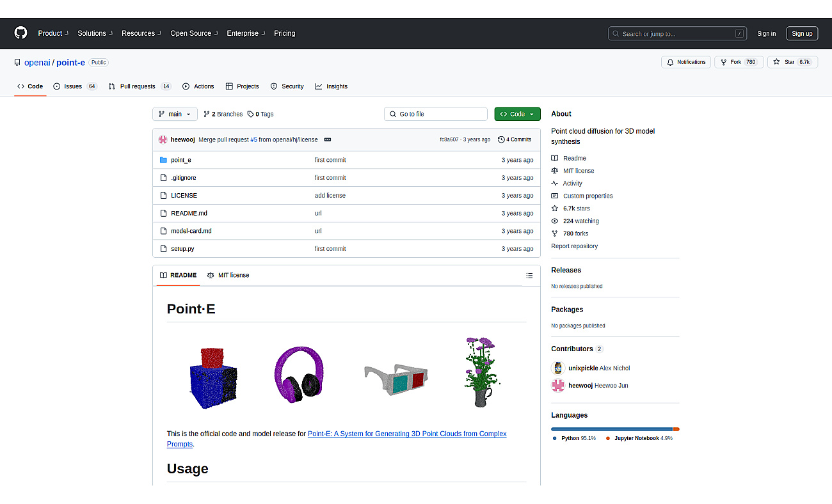
Task: View 0 Tags link
Action: [260, 114]
